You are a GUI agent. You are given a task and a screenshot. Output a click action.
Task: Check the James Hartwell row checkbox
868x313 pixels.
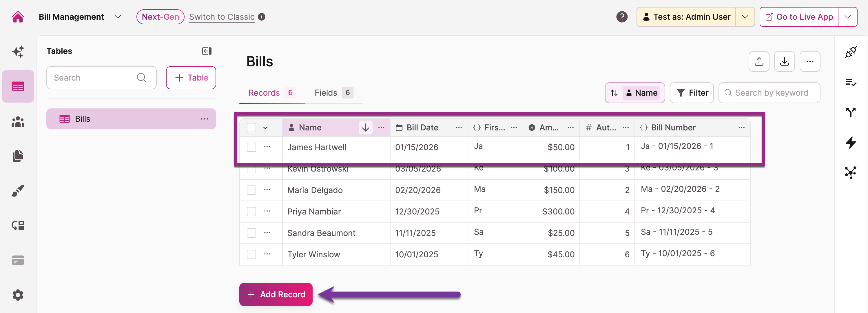point(251,147)
